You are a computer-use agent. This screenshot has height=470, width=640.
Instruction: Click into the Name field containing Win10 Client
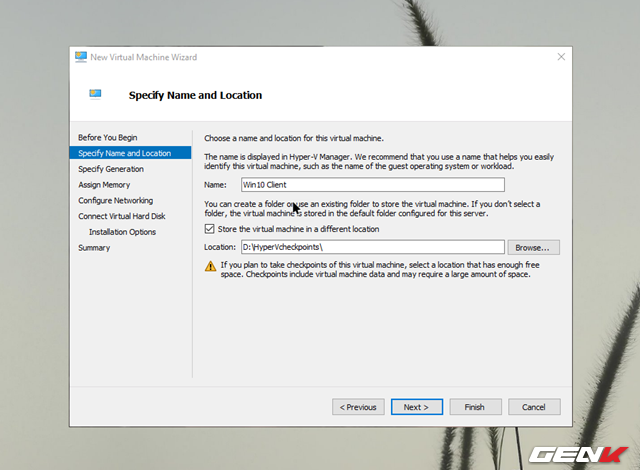tap(373, 185)
